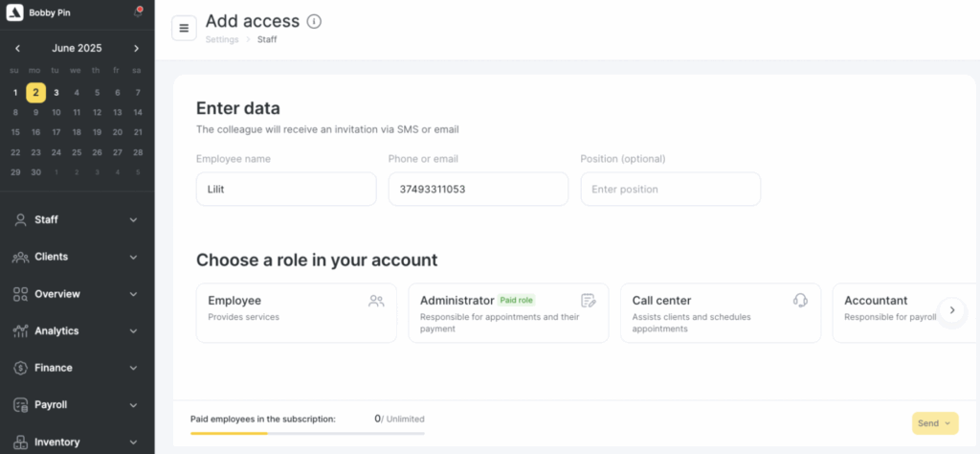Screen dimensions: 980x454
Task: Click the hamburger menu icon
Action: (184, 28)
